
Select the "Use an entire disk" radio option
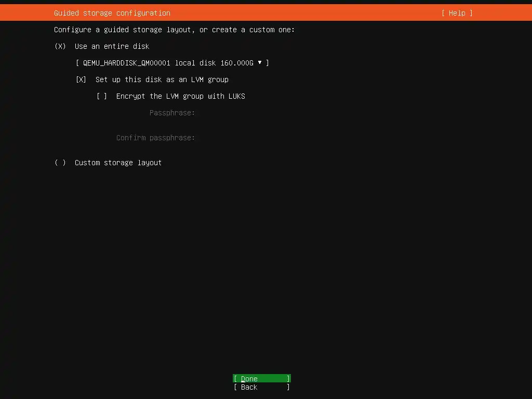point(60,46)
